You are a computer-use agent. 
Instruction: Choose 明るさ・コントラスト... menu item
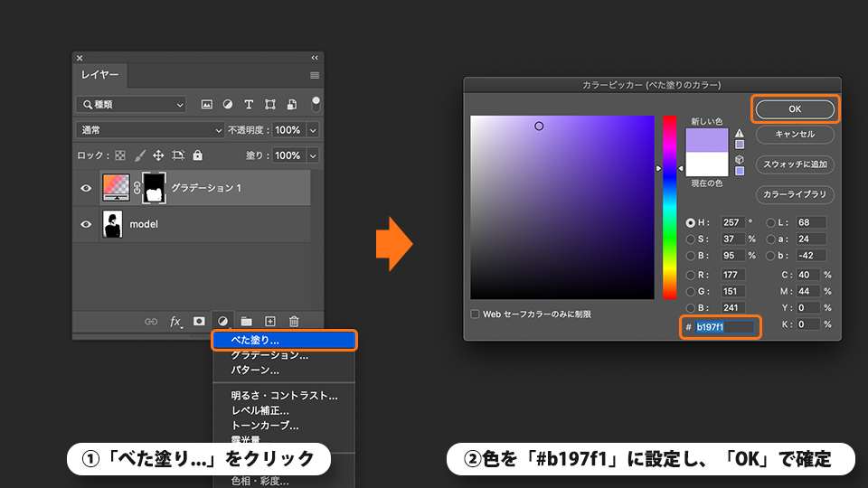point(284,396)
